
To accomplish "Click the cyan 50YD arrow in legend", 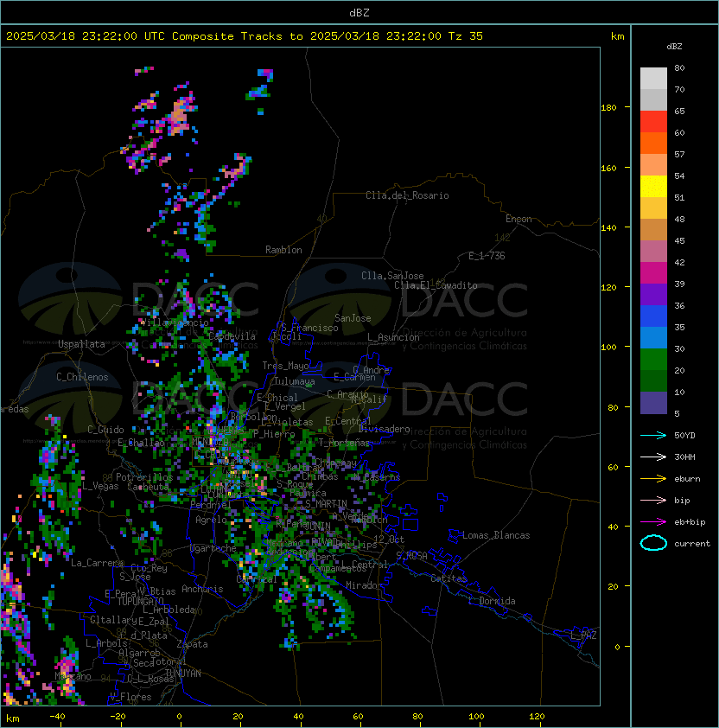I will coord(653,435).
